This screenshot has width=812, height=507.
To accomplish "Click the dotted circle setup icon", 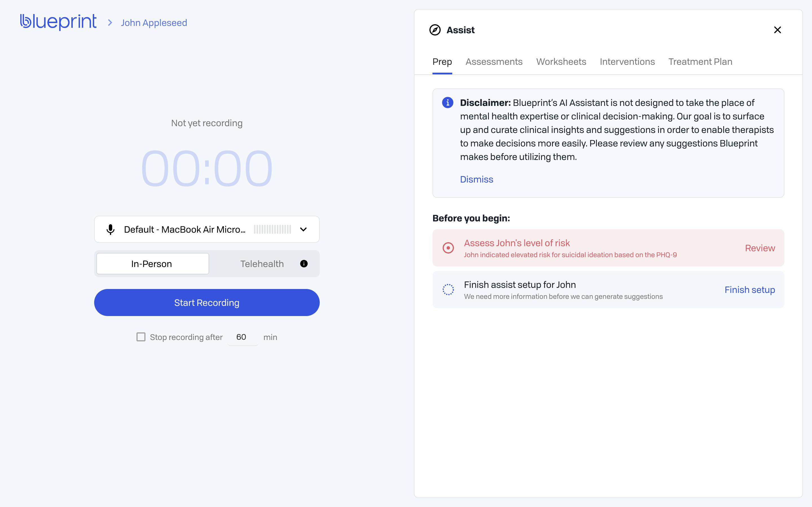I will (x=448, y=289).
